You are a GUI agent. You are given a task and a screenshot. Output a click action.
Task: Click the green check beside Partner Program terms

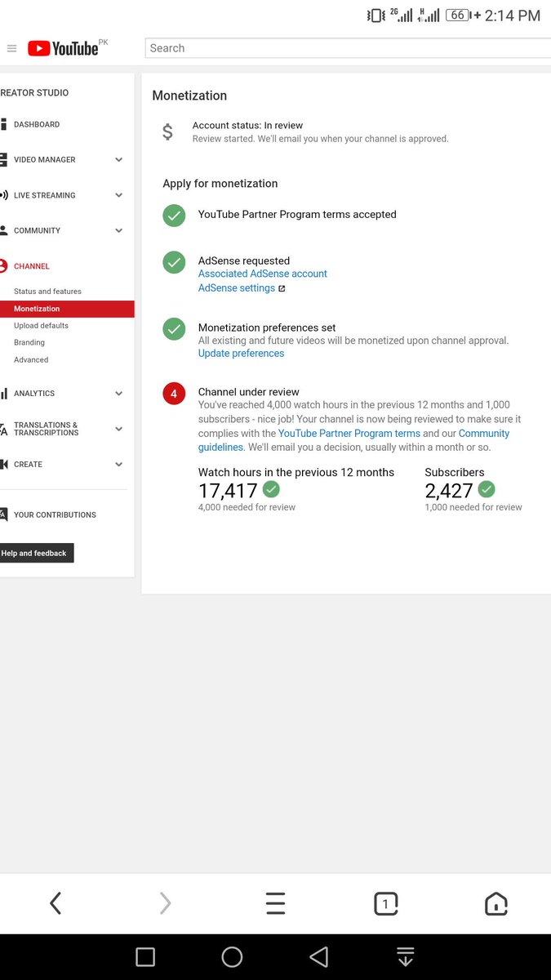(174, 216)
